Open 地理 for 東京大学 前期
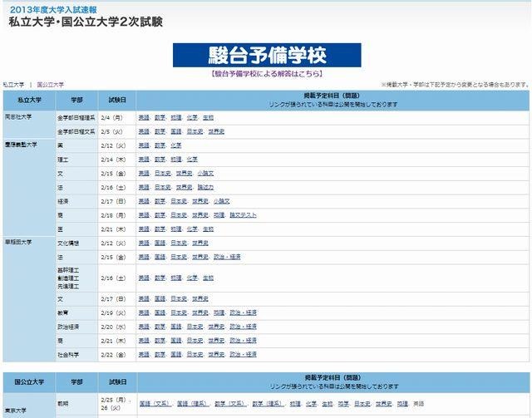 [402, 403]
